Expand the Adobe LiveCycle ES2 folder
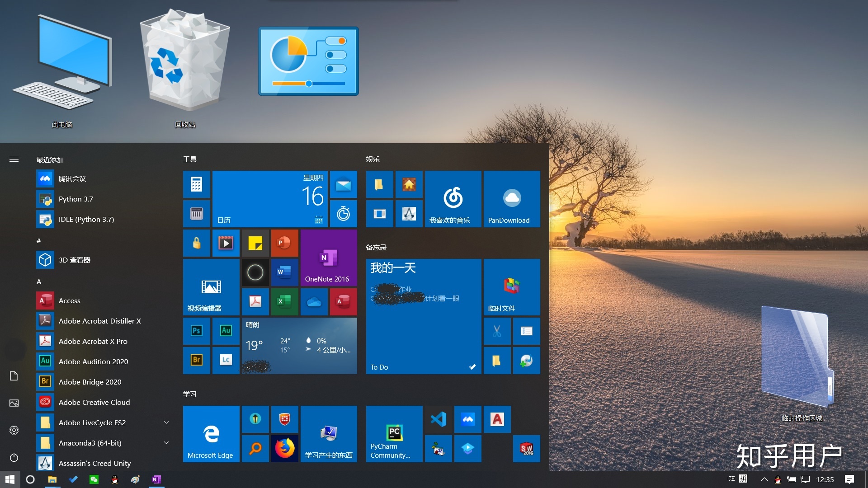Image resolution: width=868 pixels, height=488 pixels. point(166,422)
